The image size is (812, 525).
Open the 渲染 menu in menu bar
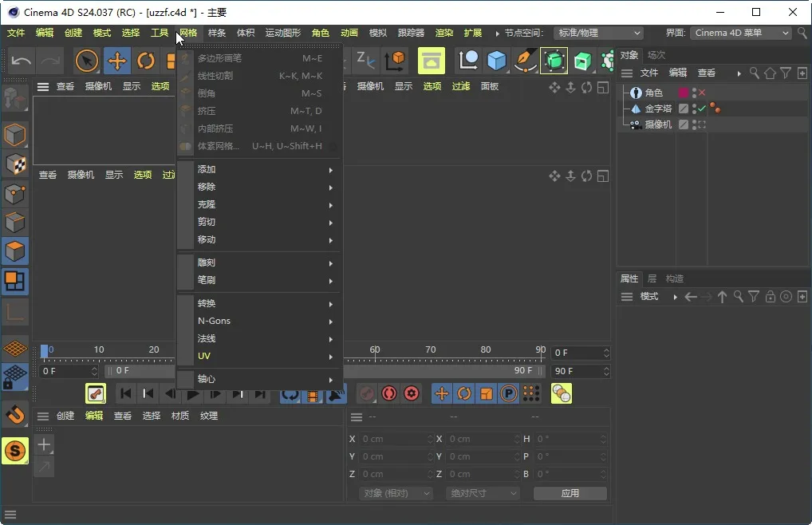point(444,33)
